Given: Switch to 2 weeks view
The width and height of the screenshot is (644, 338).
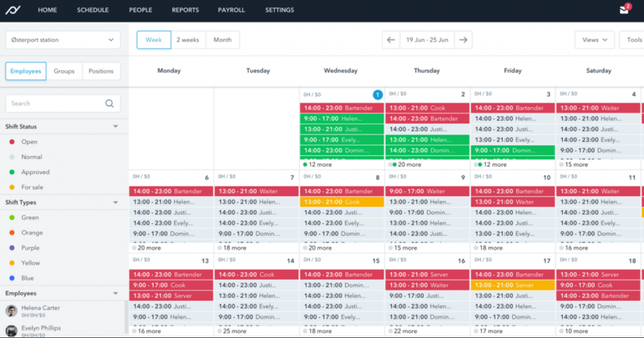Looking at the screenshot, I should [187, 40].
